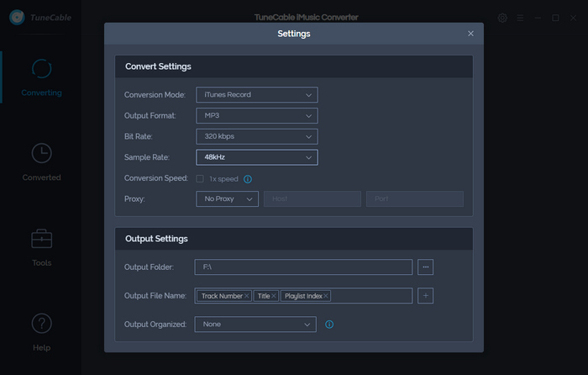Open the Tools briefcase icon
This screenshot has height=375, width=588.
pyautogui.click(x=42, y=239)
